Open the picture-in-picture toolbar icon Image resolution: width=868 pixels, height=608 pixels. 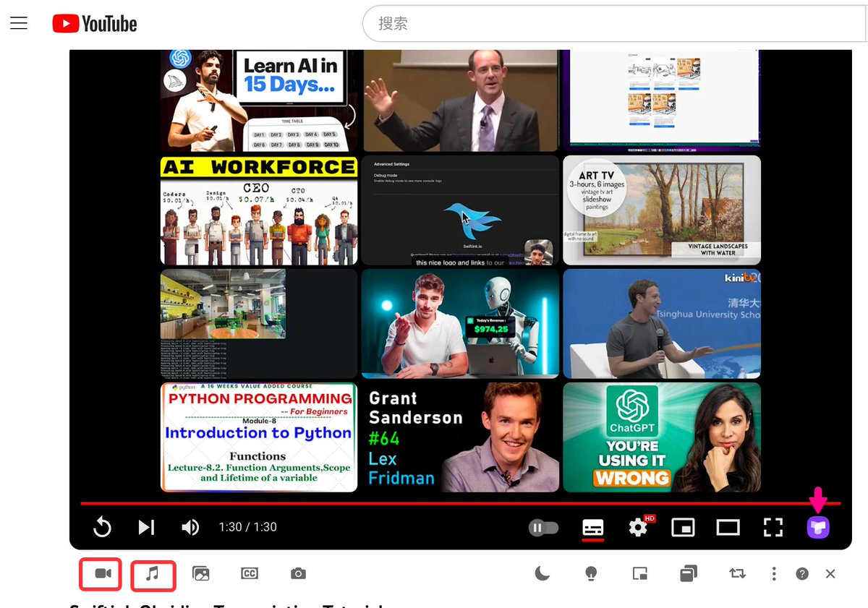(x=639, y=574)
